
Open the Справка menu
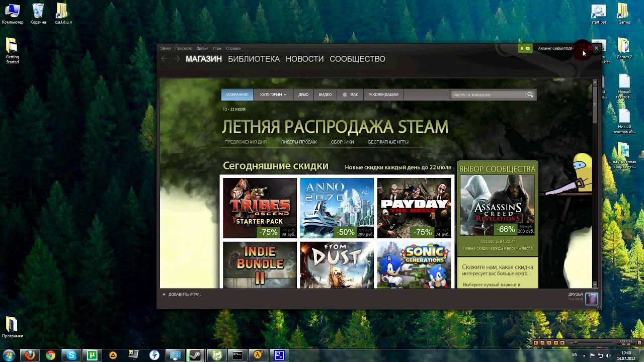[x=233, y=48]
